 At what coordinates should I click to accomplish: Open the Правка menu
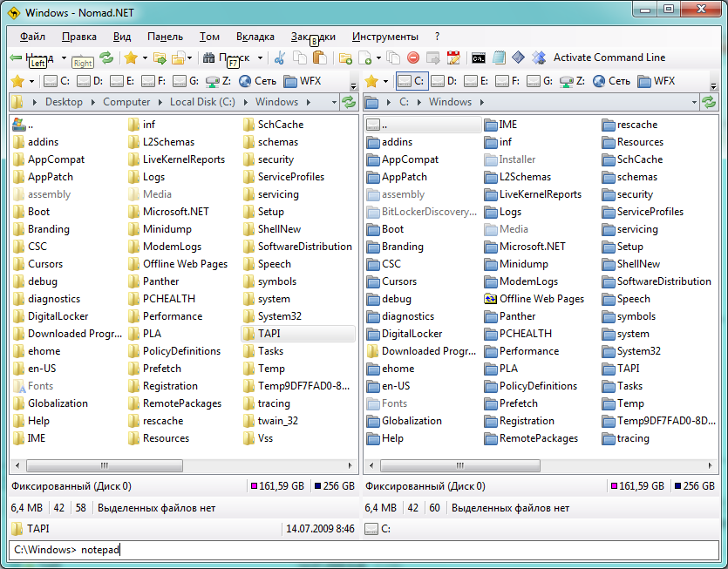point(79,37)
